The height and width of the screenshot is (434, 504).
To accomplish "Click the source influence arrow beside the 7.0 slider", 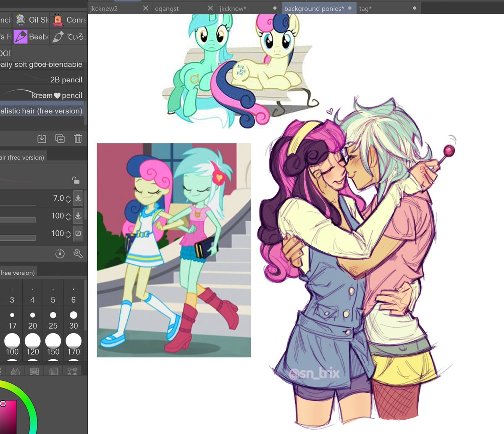I will (78, 198).
